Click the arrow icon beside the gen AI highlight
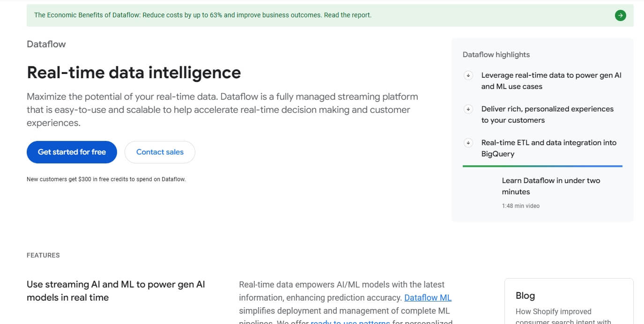The height and width of the screenshot is (324, 644). coord(468,75)
